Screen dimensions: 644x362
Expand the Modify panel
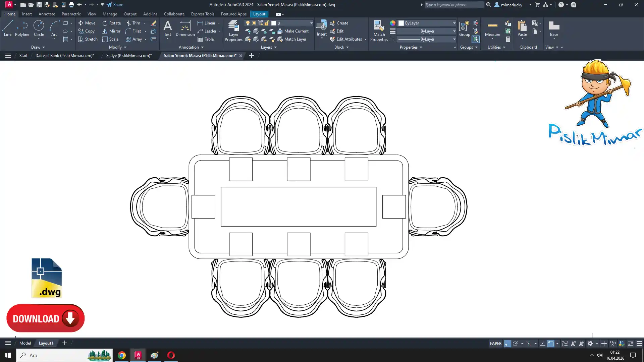(x=117, y=47)
